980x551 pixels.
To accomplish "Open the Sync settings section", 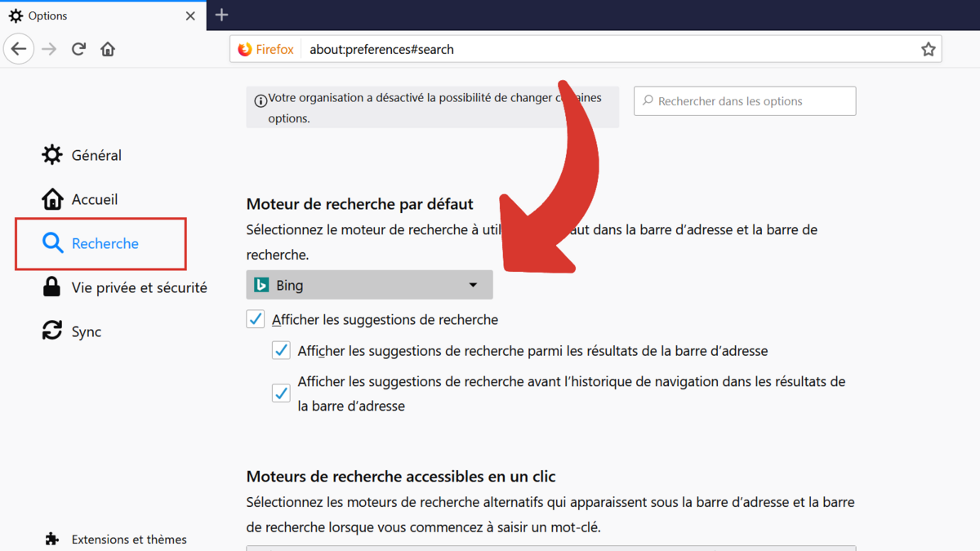I will point(86,331).
